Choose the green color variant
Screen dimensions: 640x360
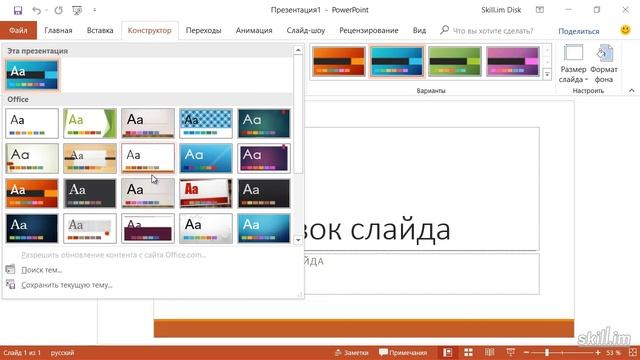coord(455,62)
